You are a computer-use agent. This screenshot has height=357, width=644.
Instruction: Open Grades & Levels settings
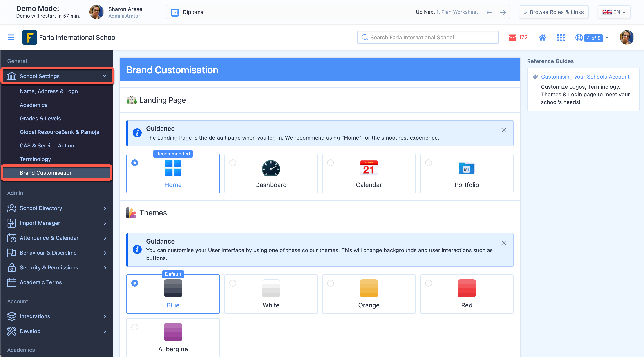(40, 119)
